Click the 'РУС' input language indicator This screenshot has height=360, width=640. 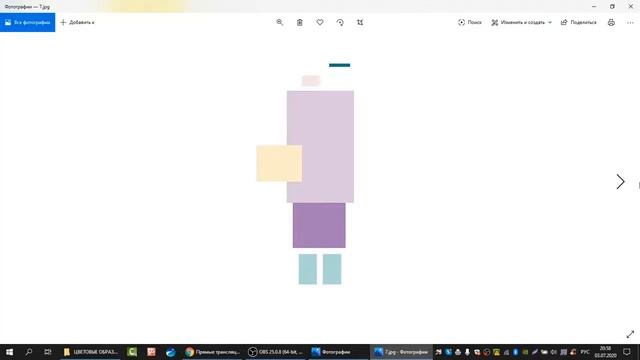pos(585,352)
